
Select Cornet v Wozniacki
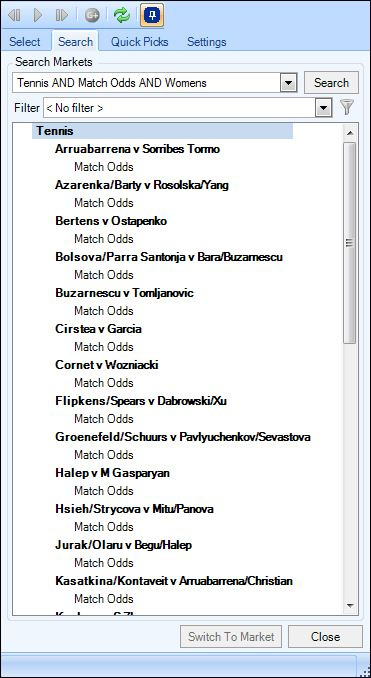click(107, 365)
